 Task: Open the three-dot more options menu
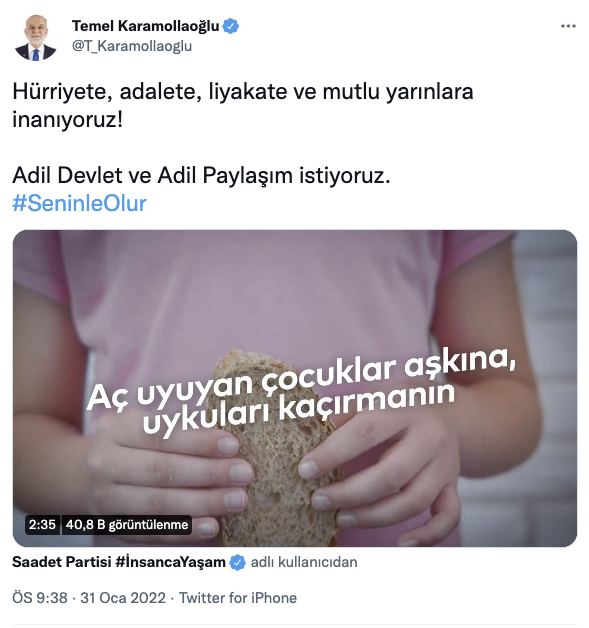coord(568,26)
